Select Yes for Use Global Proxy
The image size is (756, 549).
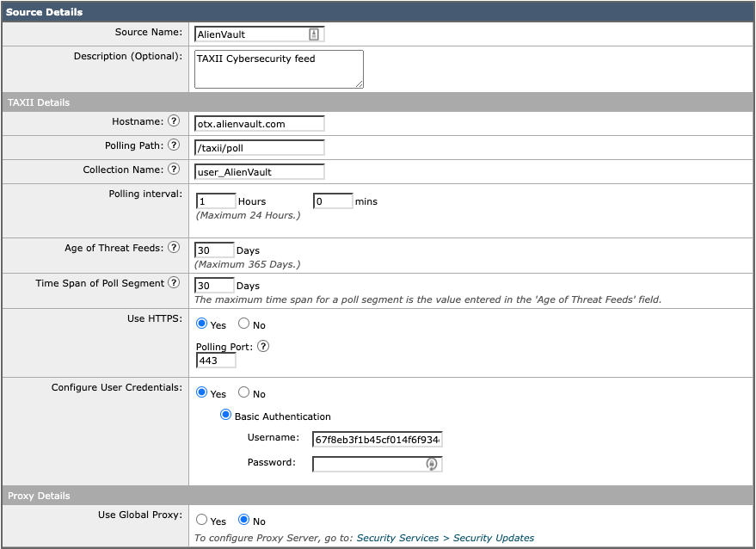click(x=201, y=520)
